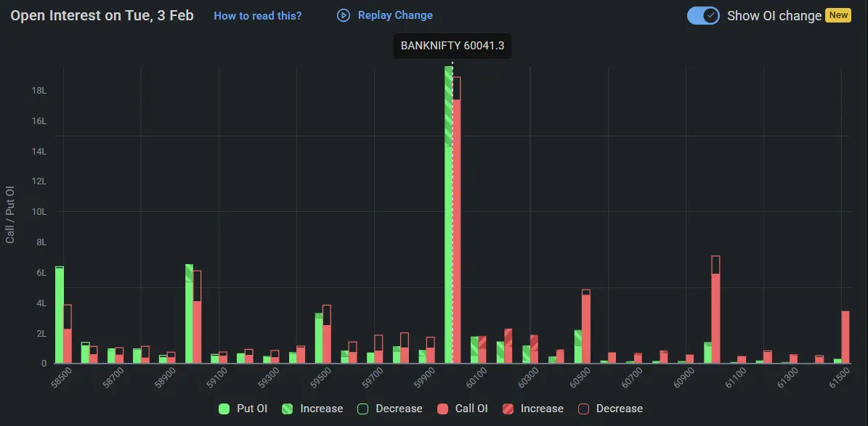Click the Open Interest on Tue, 3 Feb heading
Viewport: 868px width, 426px height.
click(102, 15)
